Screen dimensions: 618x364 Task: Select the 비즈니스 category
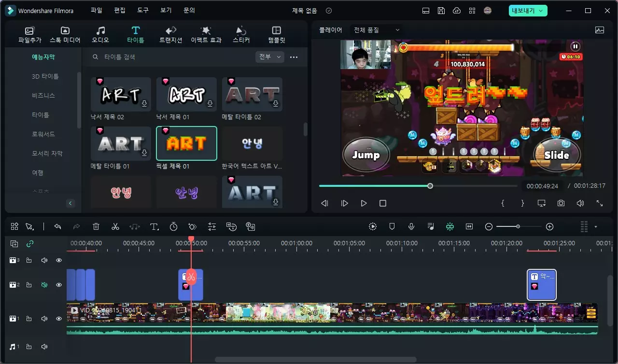pos(43,96)
